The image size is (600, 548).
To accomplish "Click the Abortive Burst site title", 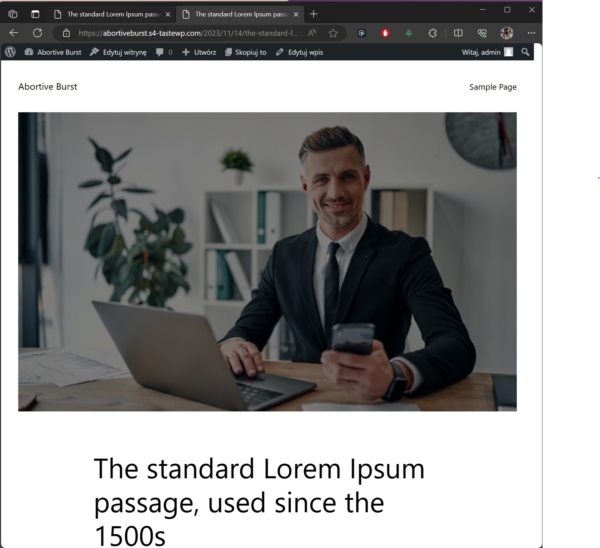I will coord(47,87).
